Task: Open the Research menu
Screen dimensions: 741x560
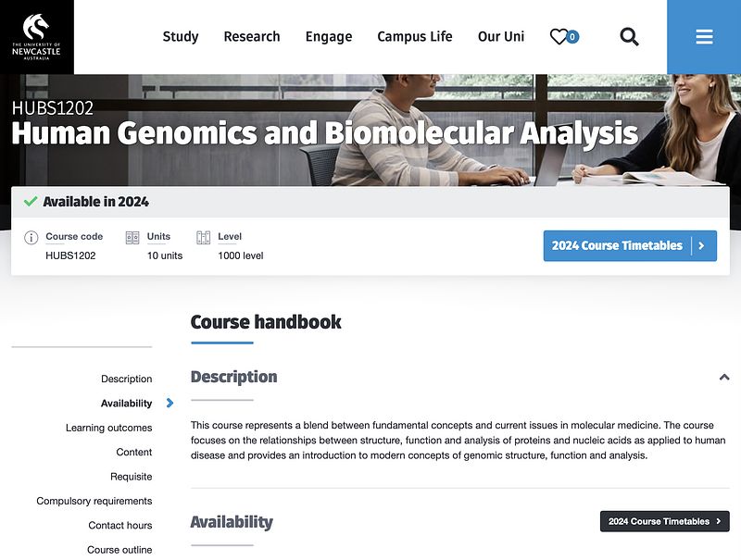Action: pyautogui.click(x=252, y=37)
